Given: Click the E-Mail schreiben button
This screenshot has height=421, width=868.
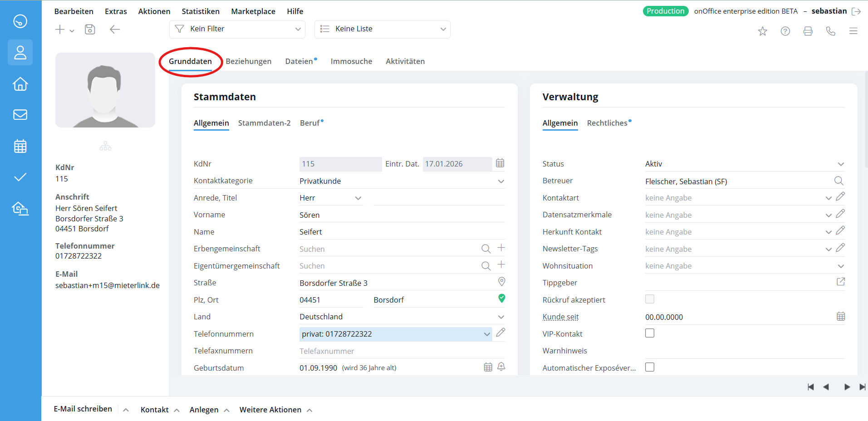Looking at the screenshot, I should coord(83,409).
